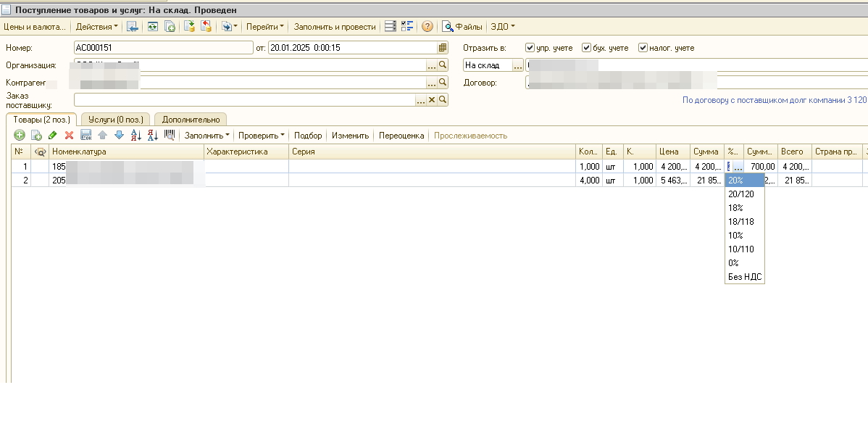Toggle the бух. учете checkbox

(x=586, y=48)
